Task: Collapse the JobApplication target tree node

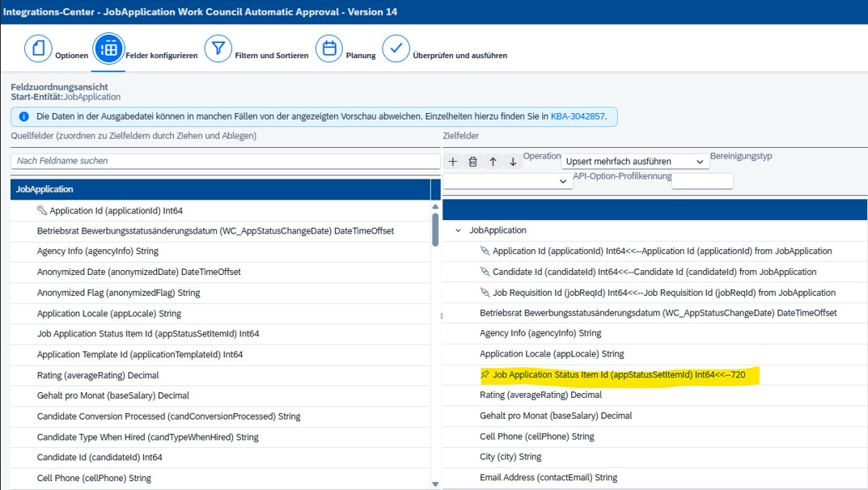Action: tap(459, 230)
